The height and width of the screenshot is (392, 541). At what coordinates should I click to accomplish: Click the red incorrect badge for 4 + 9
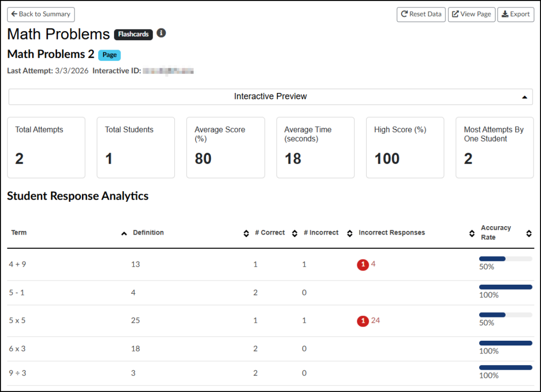click(363, 264)
